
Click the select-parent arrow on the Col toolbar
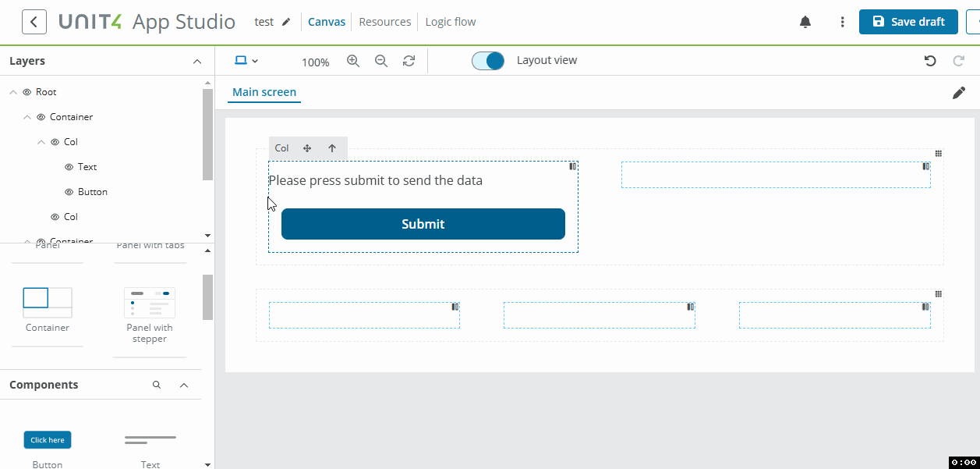point(331,147)
